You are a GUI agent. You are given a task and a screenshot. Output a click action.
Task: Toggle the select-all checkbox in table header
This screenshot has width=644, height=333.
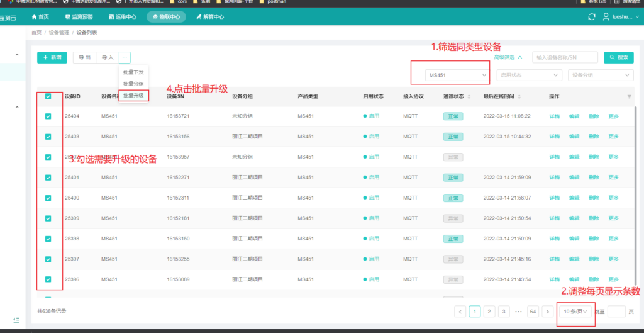pos(48,96)
